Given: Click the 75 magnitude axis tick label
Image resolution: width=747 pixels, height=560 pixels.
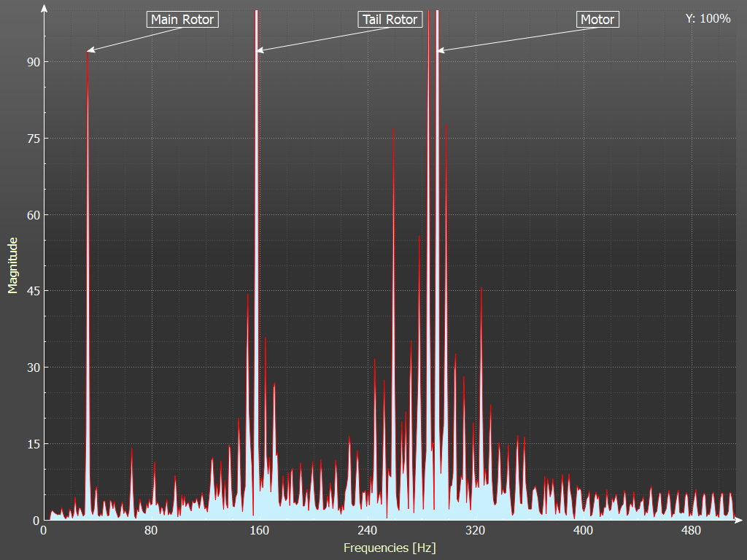Looking at the screenshot, I should coord(31,139).
